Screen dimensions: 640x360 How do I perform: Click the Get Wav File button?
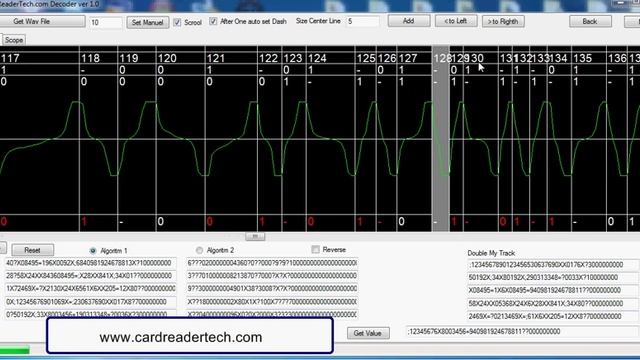click(42, 22)
